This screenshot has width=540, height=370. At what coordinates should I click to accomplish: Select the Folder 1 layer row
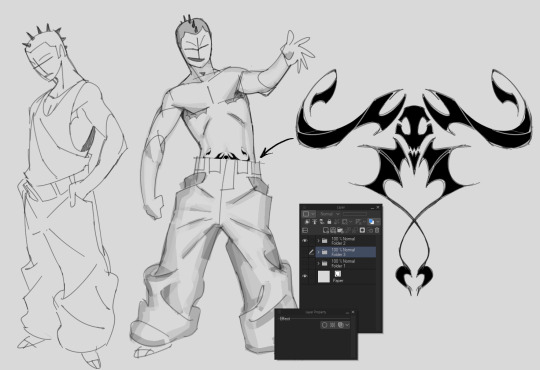point(345,264)
